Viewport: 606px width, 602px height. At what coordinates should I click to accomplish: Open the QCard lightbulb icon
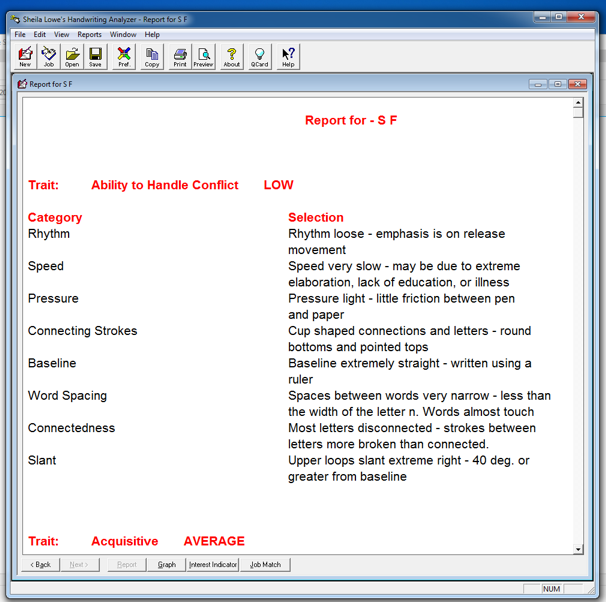[x=259, y=57]
